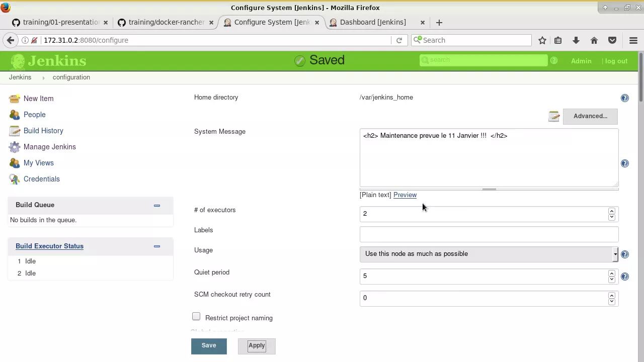Click the Labels input field
The width and height of the screenshot is (644, 362).
(489, 234)
